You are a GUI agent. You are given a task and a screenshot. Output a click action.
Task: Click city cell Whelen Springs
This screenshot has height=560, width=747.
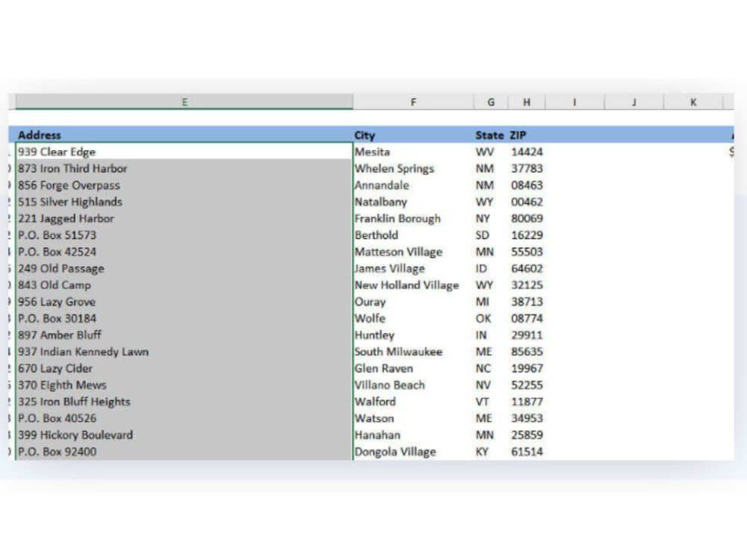413,168
